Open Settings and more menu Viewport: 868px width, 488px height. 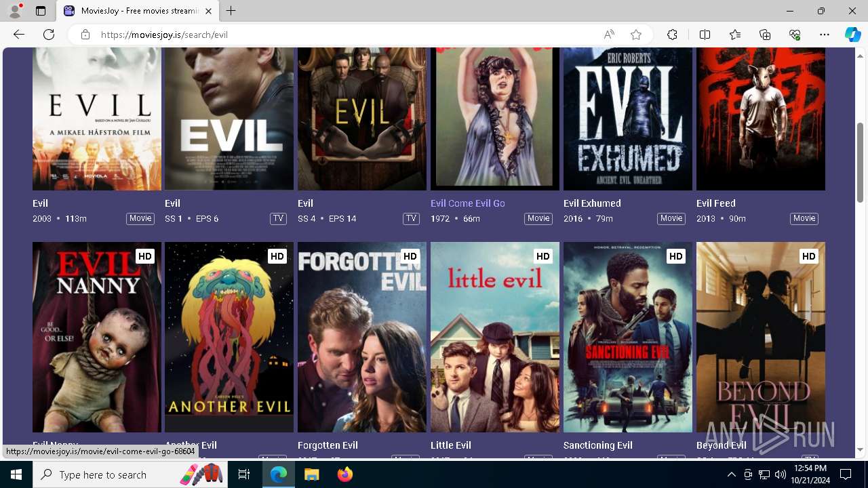click(825, 35)
